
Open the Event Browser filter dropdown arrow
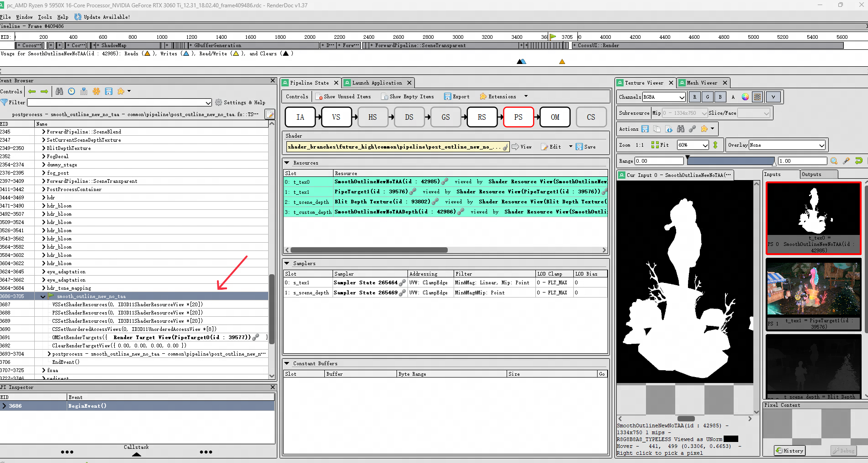[x=208, y=102]
